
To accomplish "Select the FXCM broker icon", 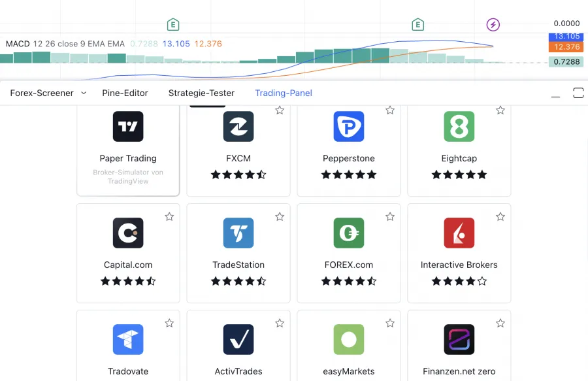I will click(x=238, y=127).
